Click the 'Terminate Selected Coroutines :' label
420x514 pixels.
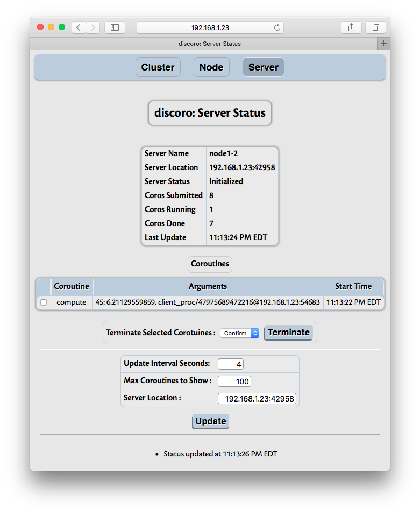161,333
